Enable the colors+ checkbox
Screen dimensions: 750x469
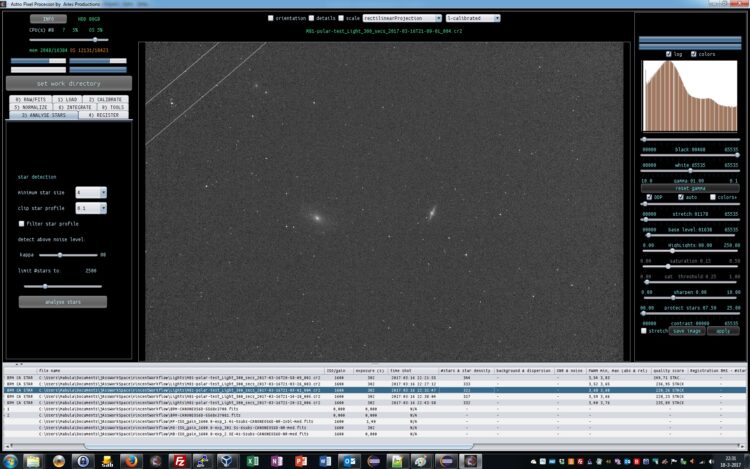point(713,197)
